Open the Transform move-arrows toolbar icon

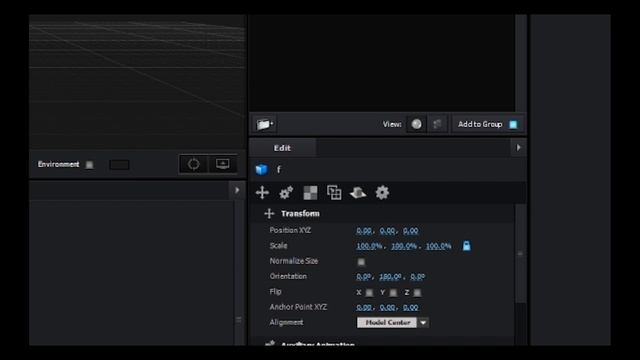(262, 193)
